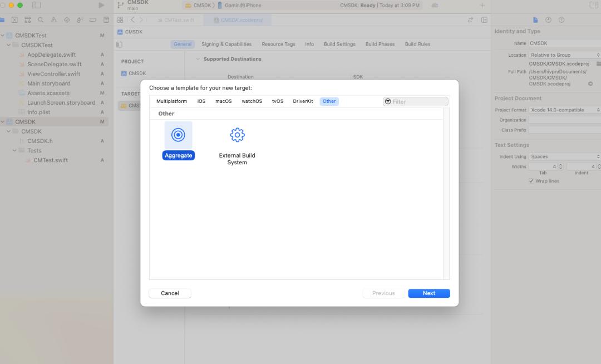
Task: Collapse the CMSDKTest project root
Action: coord(2,35)
